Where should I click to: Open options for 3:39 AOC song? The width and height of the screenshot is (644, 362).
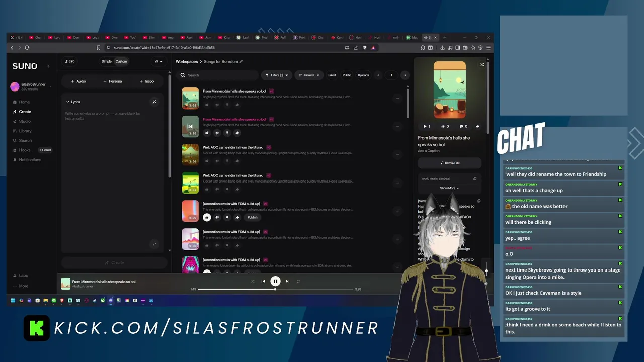[397, 155]
